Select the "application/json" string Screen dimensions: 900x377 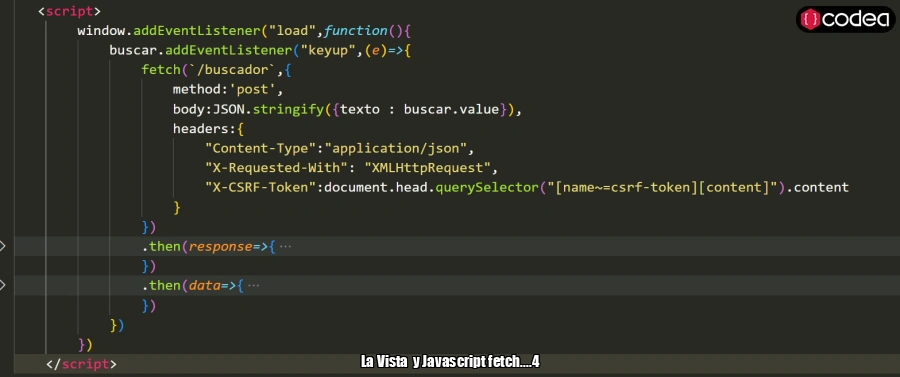[x=396, y=149]
